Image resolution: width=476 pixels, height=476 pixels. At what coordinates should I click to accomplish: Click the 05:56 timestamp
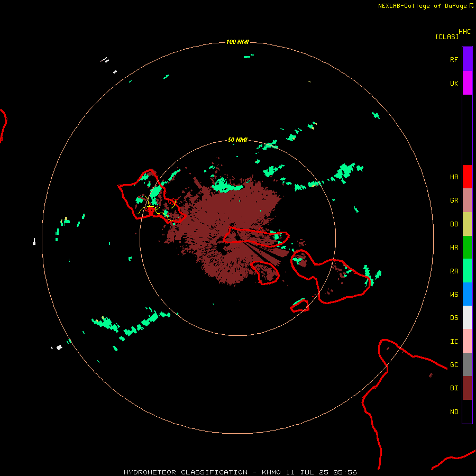coord(344,472)
